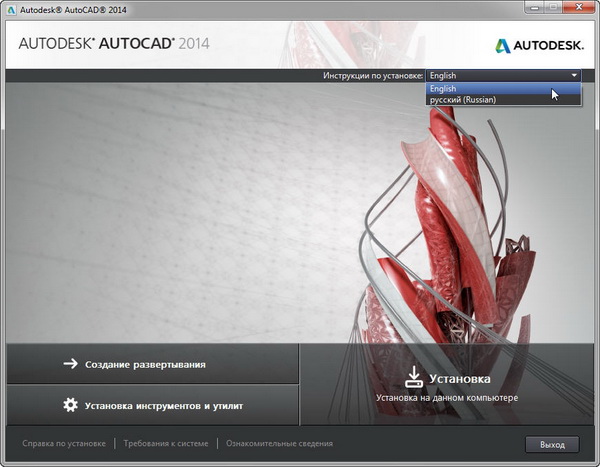Start Установка на данном компьютере
Image resolution: width=600 pixels, height=467 pixels.
click(x=447, y=384)
